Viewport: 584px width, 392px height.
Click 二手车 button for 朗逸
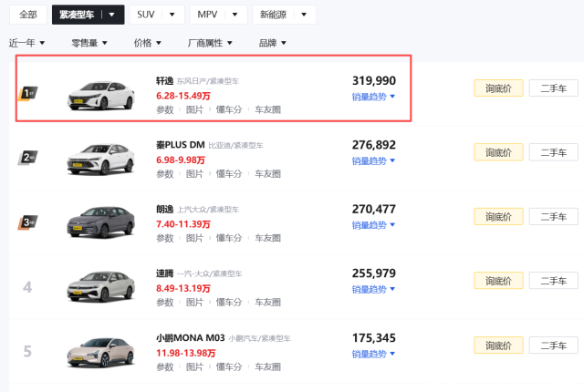click(554, 217)
